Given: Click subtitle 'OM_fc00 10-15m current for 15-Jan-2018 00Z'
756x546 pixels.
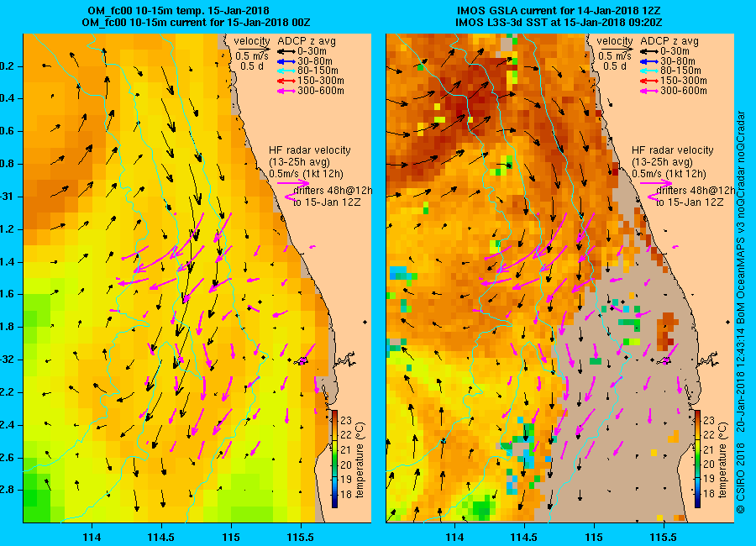Looking at the screenshot, I should coord(197,23).
